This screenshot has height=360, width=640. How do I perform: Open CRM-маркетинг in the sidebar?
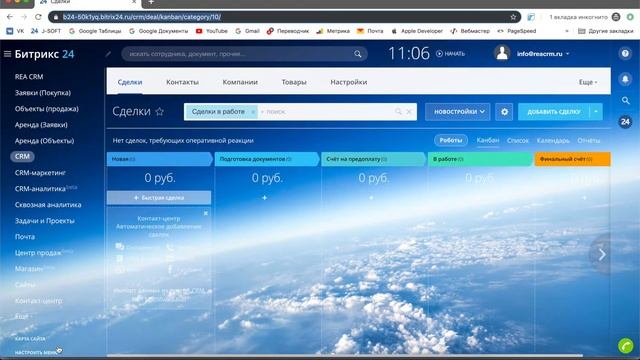coord(40,173)
